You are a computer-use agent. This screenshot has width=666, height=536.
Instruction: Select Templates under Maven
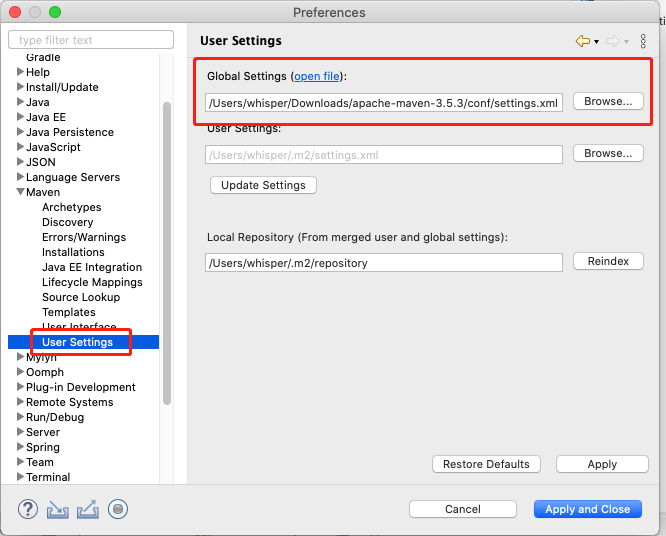tap(69, 312)
